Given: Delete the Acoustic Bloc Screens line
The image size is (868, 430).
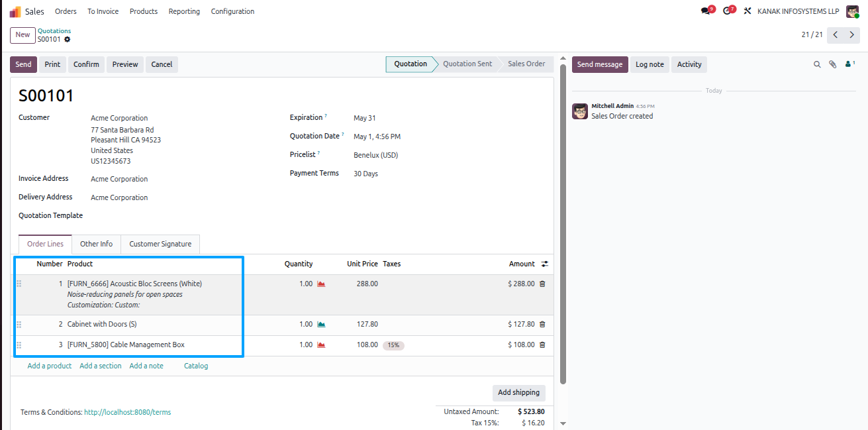Looking at the screenshot, I should [x=542, y=284].
